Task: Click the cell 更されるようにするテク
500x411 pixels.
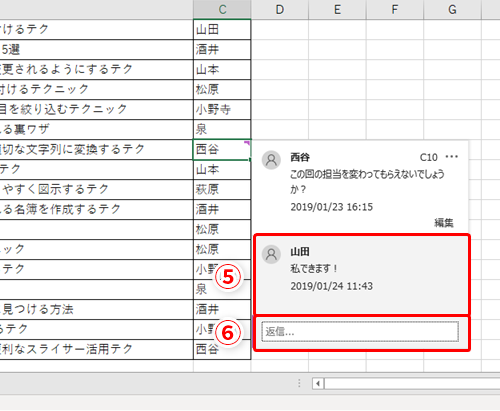Action: [x=97, y=70]
